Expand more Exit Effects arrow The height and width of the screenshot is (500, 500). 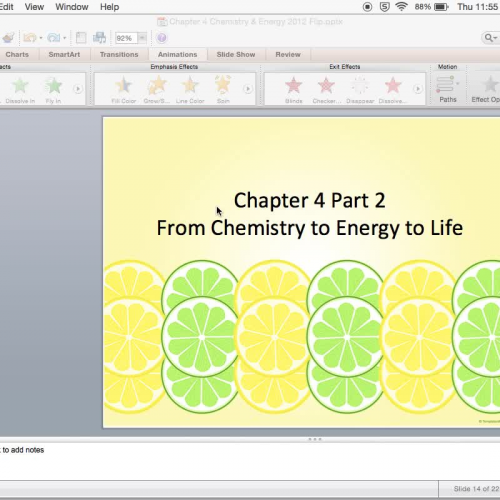point(417,89)
